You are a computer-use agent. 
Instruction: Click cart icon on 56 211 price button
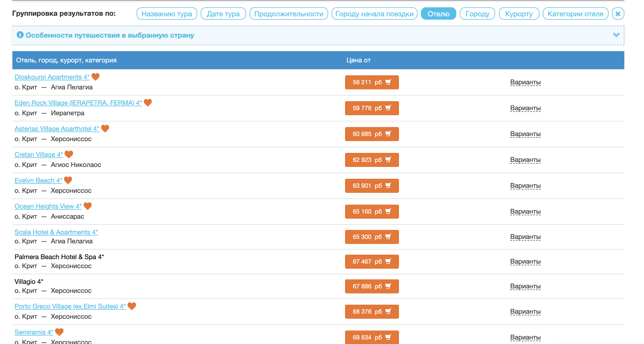point(388,82)
